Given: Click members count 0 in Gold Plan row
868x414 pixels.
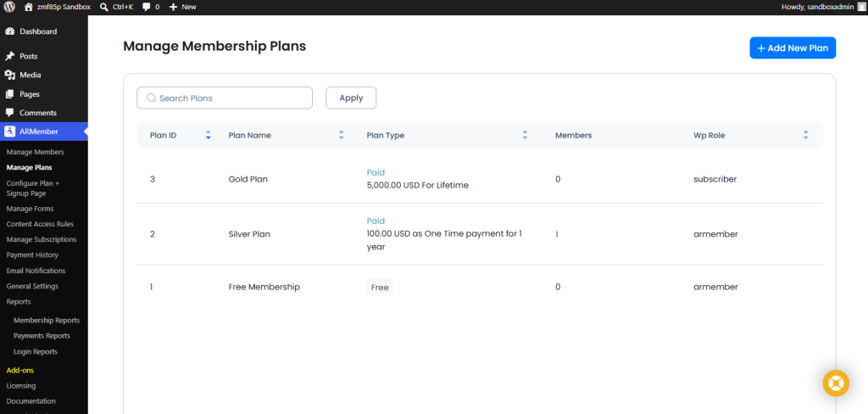Looking at the screenshot, I should (558, 179).
